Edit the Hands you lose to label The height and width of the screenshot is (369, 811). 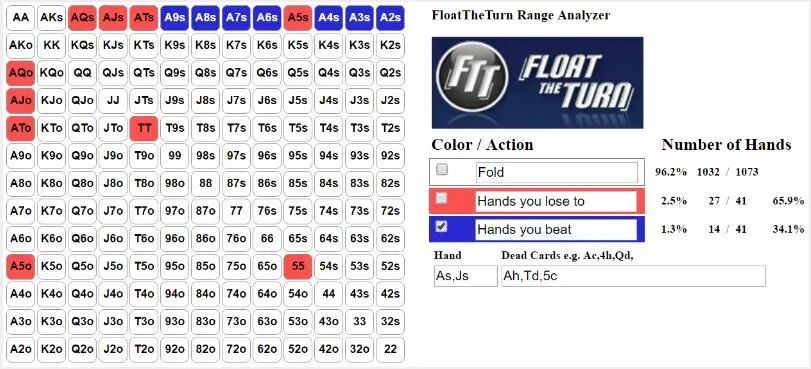pyautogui.click(x=556, y=201)
